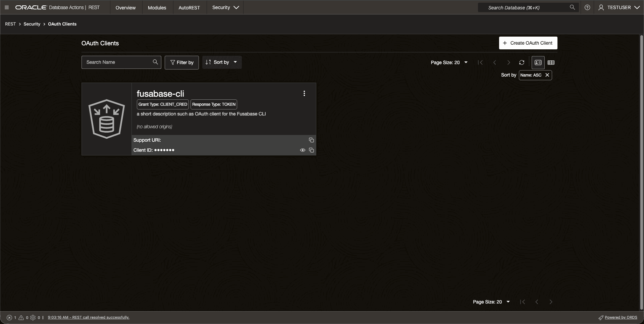The width and height of the screenshot is (644, 324).
Task: Click the refresh OAuth clients icon
Action: pos(522,62)
